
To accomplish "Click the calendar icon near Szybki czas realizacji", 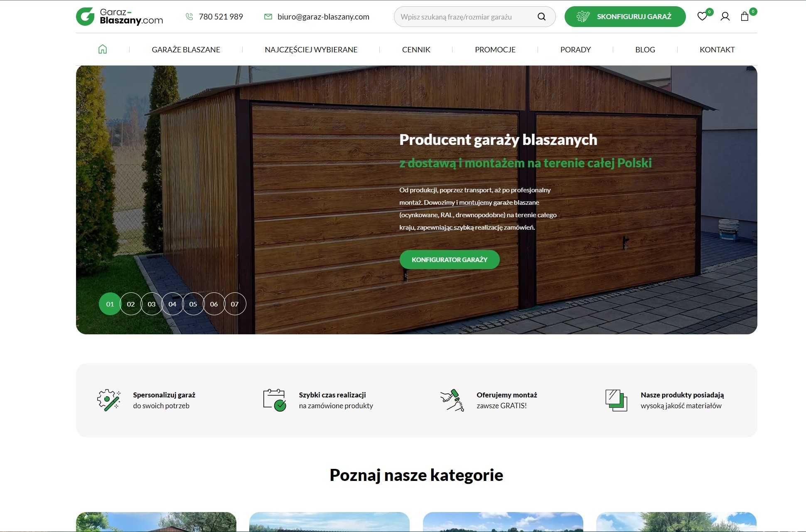I will (x=274, y=400).
